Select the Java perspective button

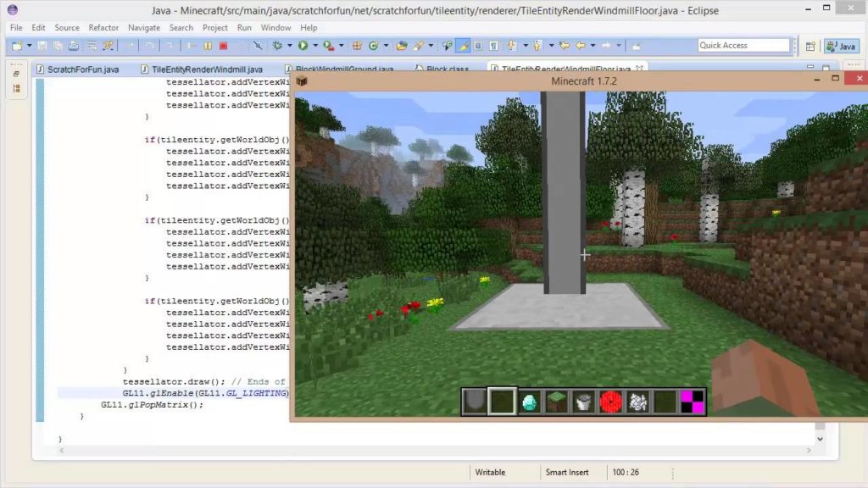(x=840, y=47)
